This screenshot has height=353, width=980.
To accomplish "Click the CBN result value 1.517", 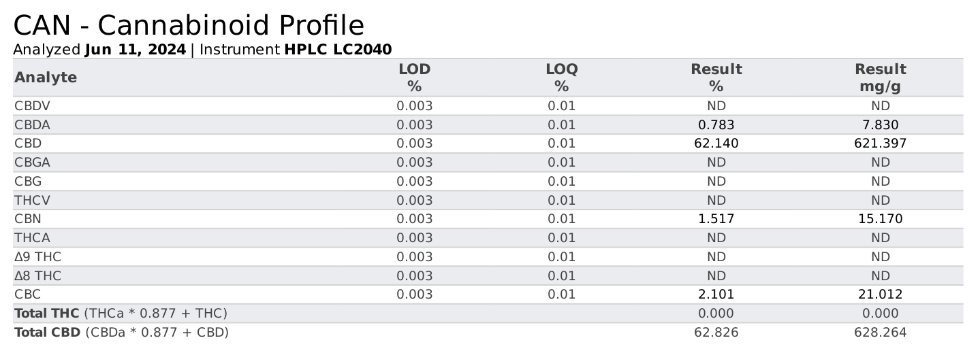I will coord(716,219).
